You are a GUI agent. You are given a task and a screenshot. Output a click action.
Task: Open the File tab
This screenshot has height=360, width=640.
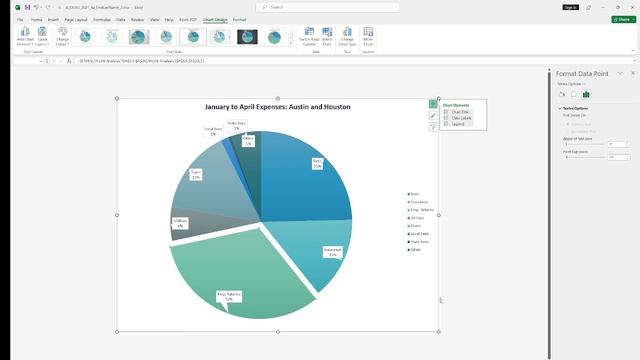20,20
